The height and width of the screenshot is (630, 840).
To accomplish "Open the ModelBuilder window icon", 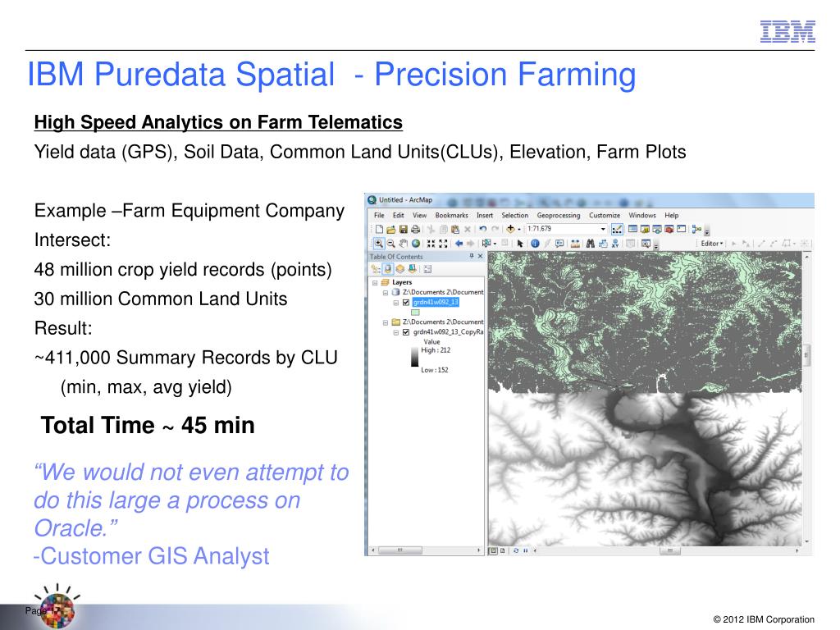I will pos(696,229).
